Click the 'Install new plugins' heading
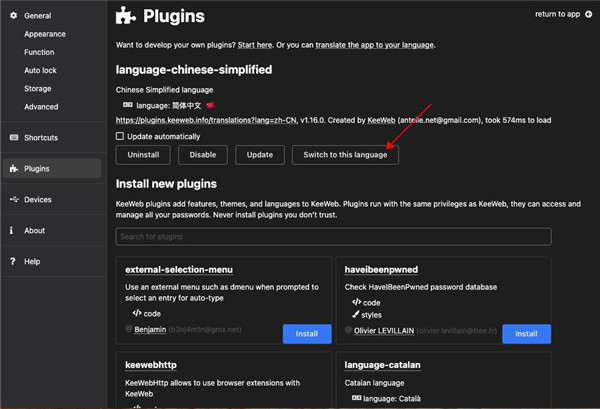The image size is (600, 409). point(166,184)
